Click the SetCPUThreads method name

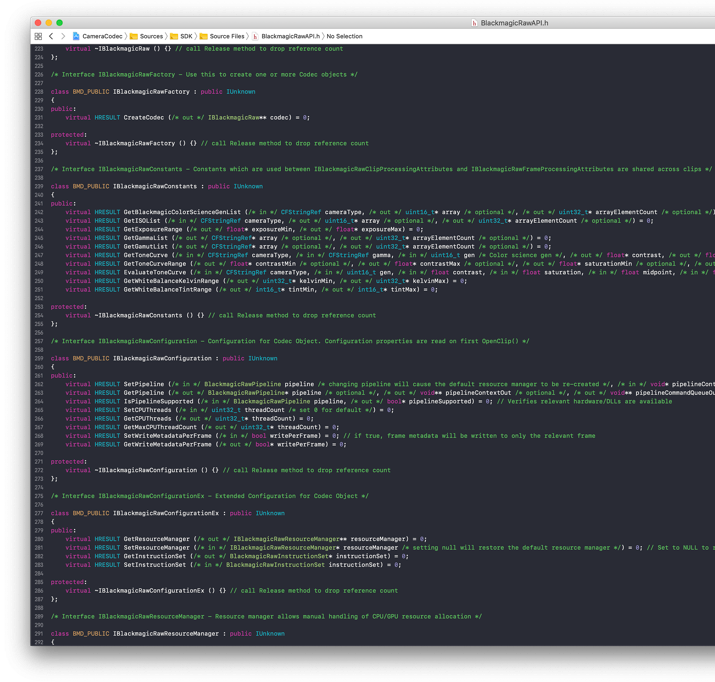coord(147,410)
